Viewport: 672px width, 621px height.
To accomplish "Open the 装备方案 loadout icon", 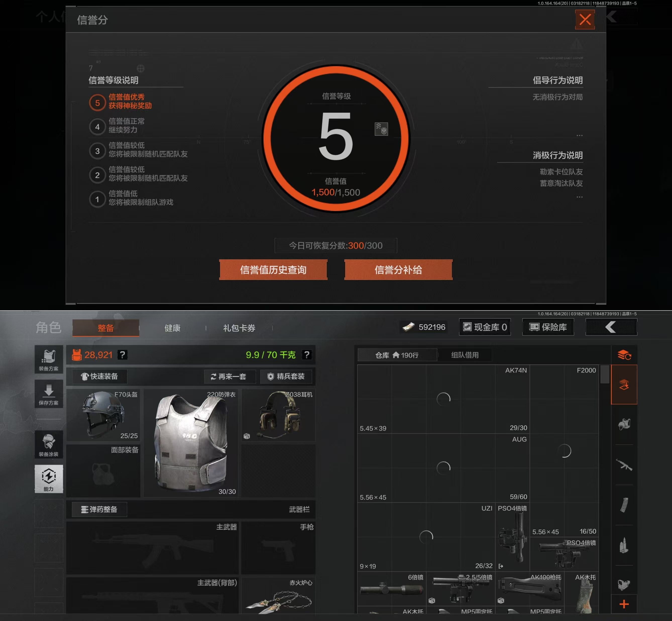I will point(49,359).
